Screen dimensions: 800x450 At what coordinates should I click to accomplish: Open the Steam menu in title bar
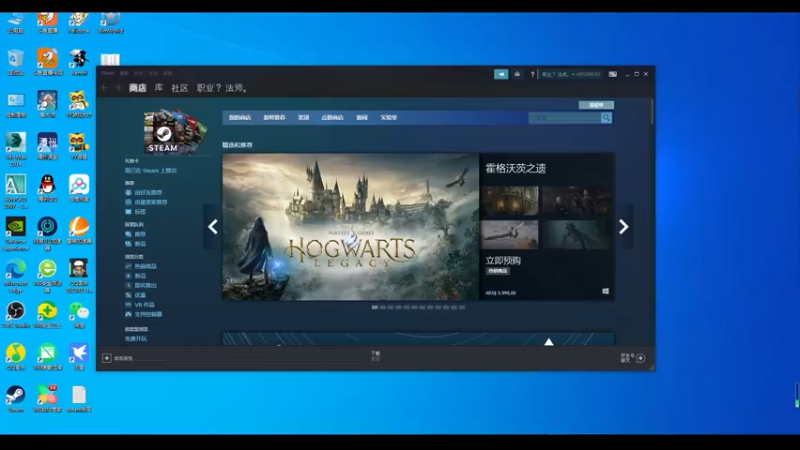pos(108,73)
